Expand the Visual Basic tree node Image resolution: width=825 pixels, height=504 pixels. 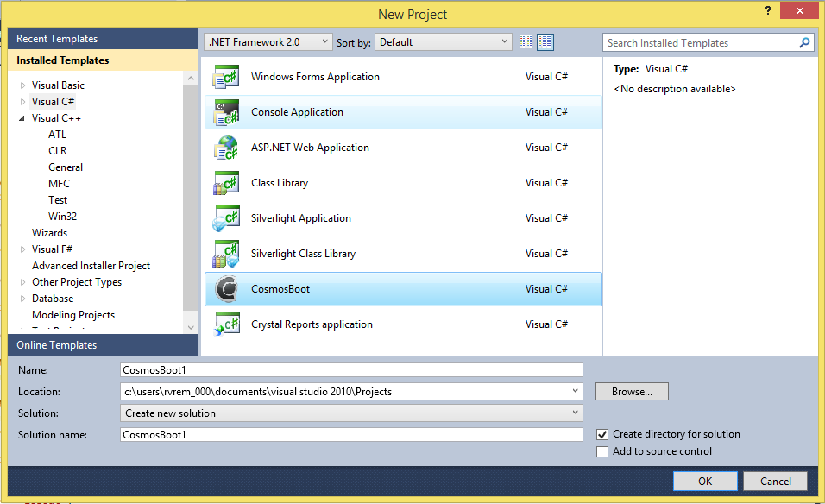[22, 85]
